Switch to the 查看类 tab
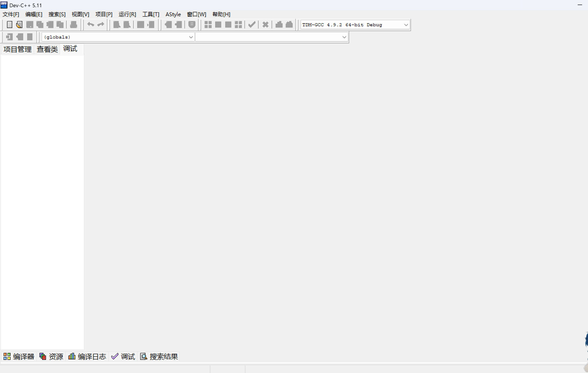 pyautogui.click(x=47, y=49)
